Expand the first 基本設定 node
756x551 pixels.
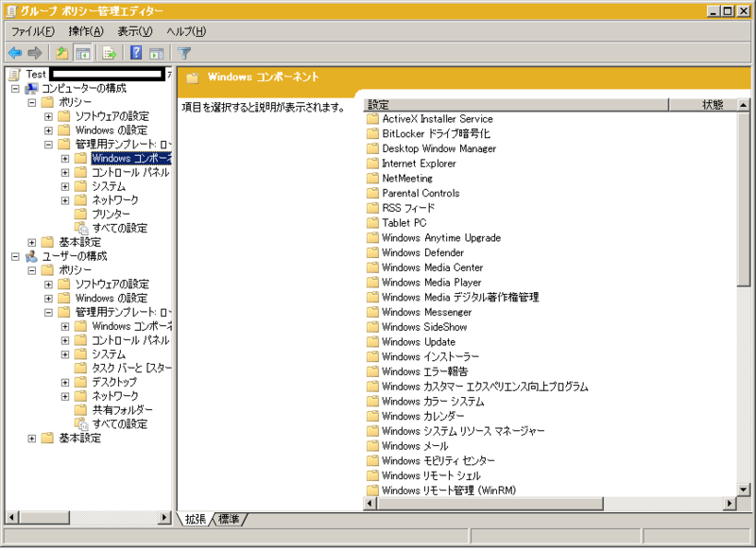(32, 243)
